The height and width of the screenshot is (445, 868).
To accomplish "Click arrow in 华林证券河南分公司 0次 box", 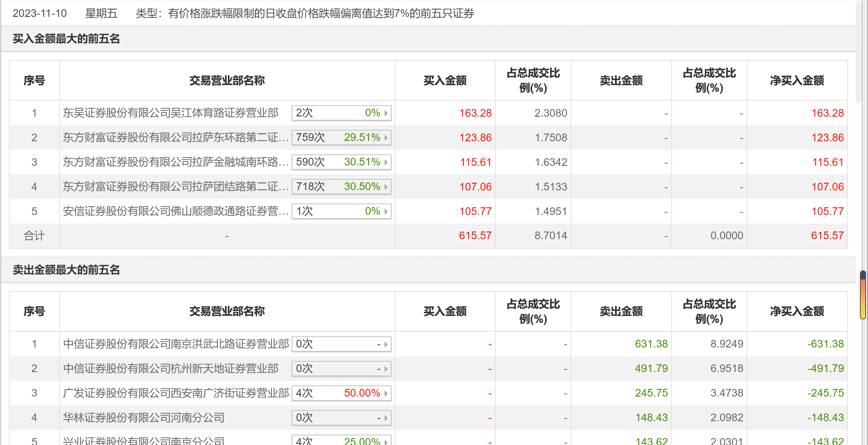I will [x=386, y=418].
